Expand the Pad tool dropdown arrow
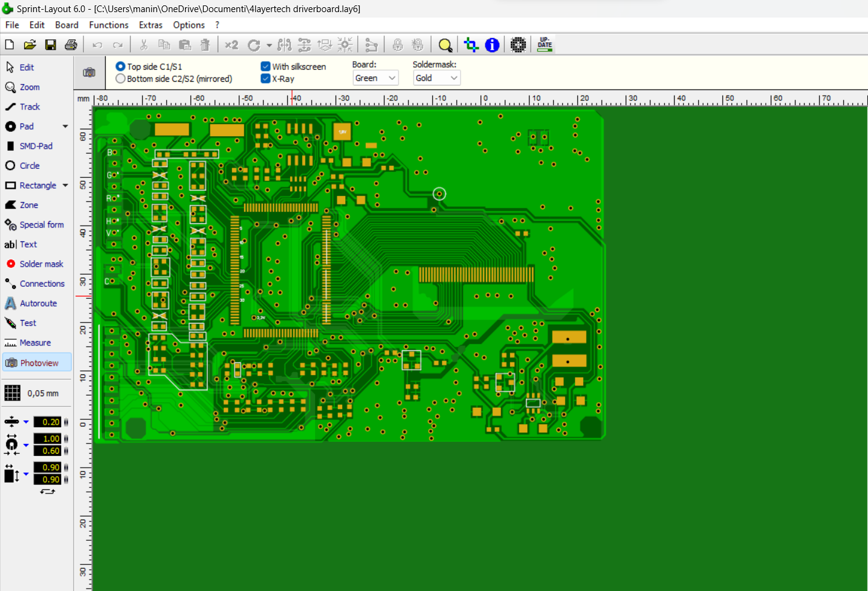This screenshot has height=591, width=868. click(65, 126)
